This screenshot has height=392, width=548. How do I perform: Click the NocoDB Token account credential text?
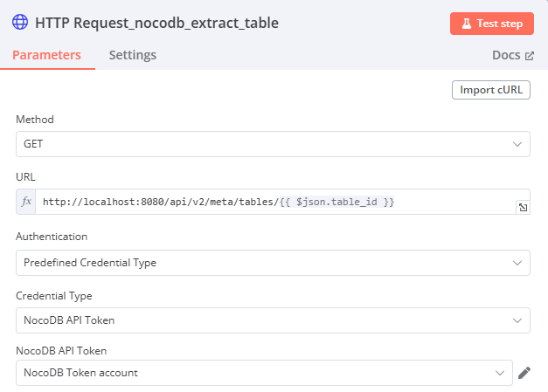(80, 373)
